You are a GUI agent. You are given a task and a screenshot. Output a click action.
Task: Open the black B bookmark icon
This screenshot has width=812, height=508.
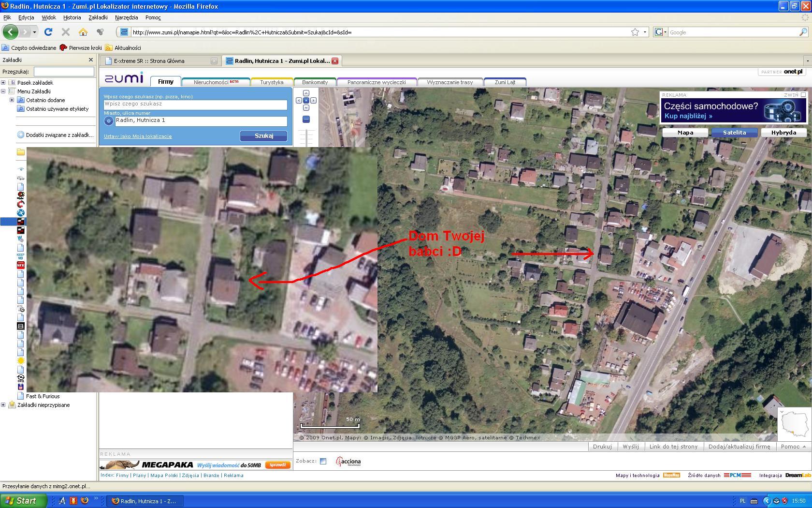point(21,326)
